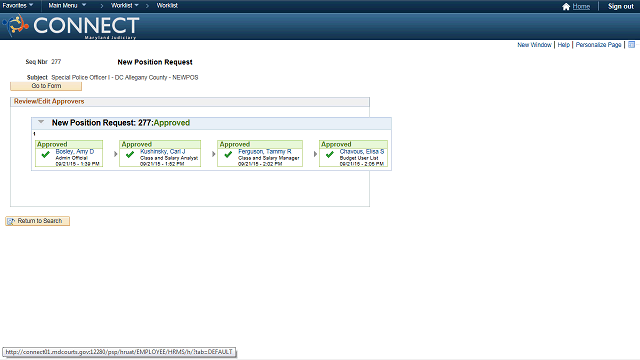Open the Main Menu dropdown
640x360 pixels.
[67, 5]
